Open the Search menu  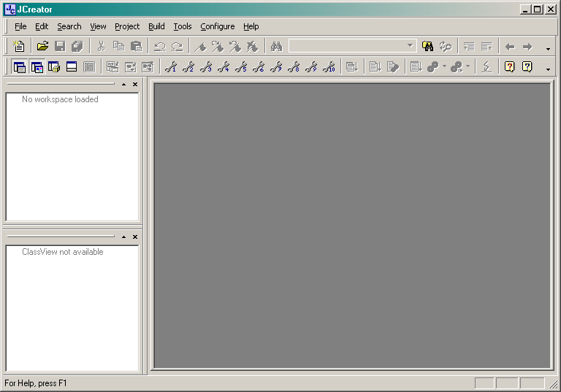coord(69,26)
